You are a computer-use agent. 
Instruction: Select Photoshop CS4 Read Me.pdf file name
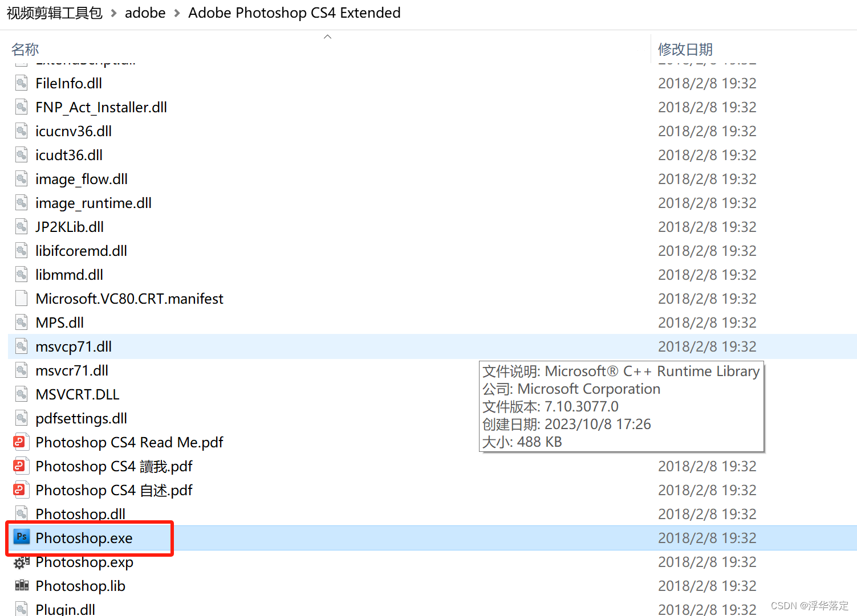129,442
